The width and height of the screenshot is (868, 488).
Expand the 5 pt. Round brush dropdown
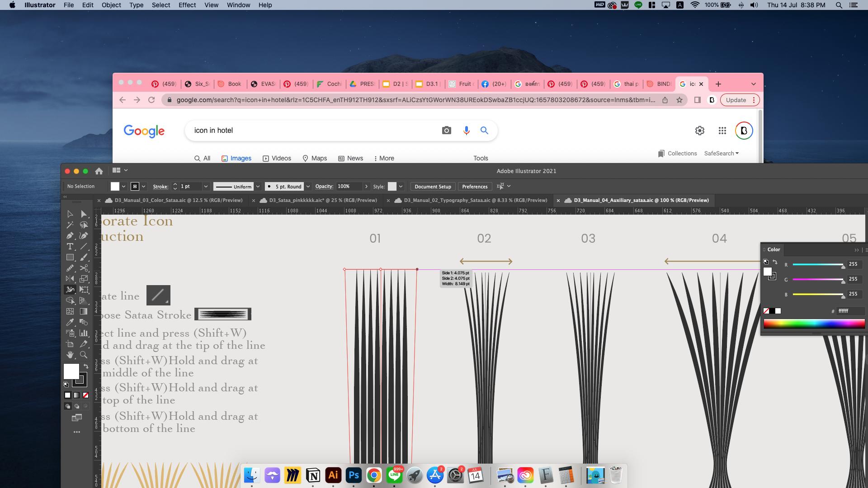click(x=308, y=187)
